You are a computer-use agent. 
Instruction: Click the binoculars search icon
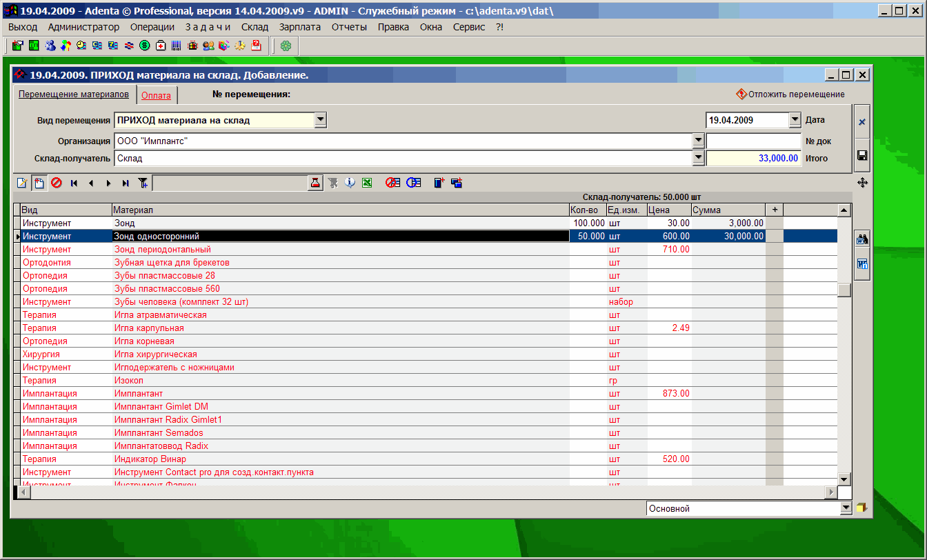tap(861, 240)
